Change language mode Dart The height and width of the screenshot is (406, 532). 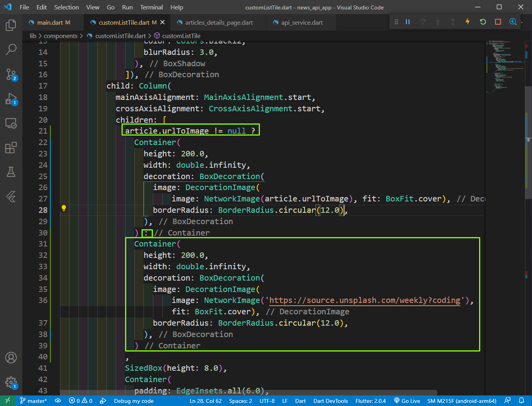[x=300, y=401]
